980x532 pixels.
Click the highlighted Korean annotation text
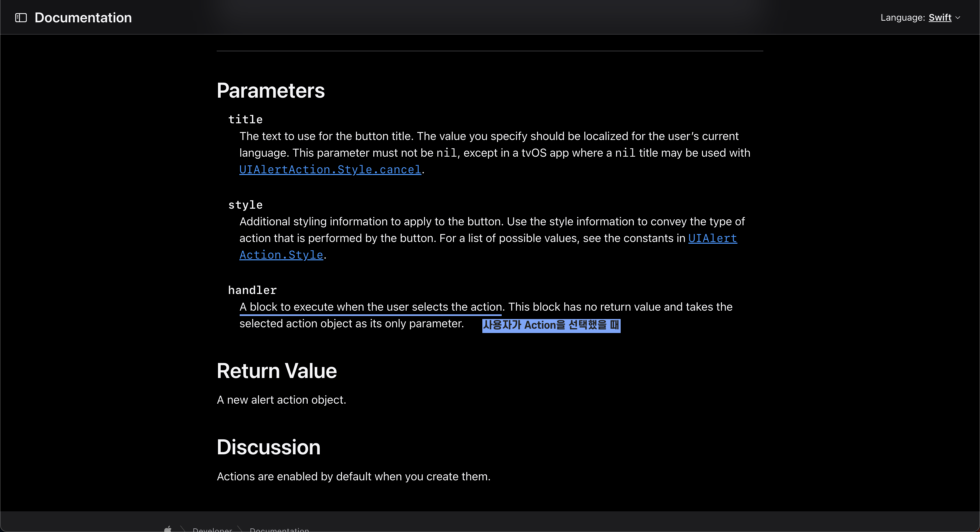551,325
